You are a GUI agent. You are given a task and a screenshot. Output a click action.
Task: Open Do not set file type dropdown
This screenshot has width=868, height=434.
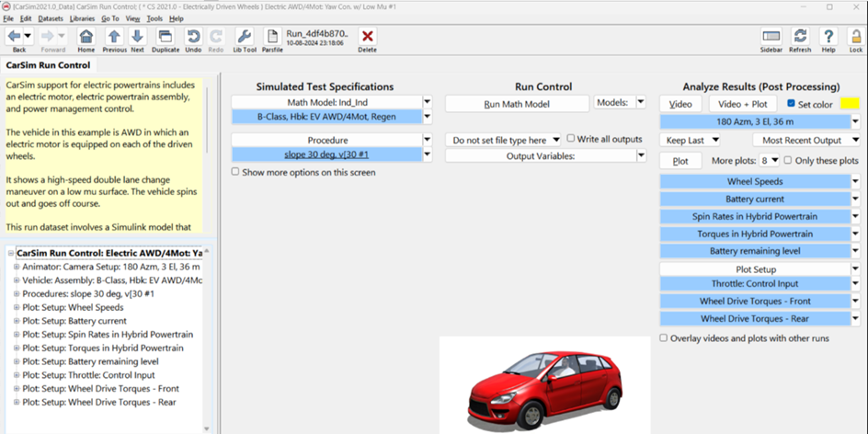click(503, 140)
